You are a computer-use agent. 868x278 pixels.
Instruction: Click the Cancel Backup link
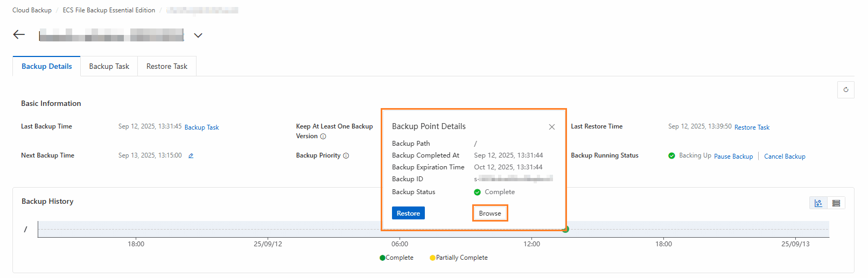(x=785, y=156)
